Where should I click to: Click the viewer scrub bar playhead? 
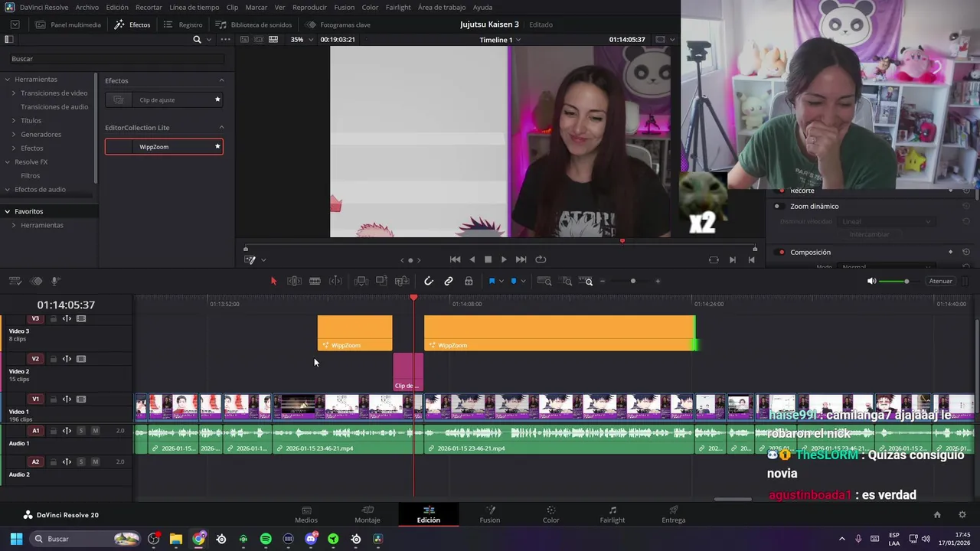pos(622,241)
